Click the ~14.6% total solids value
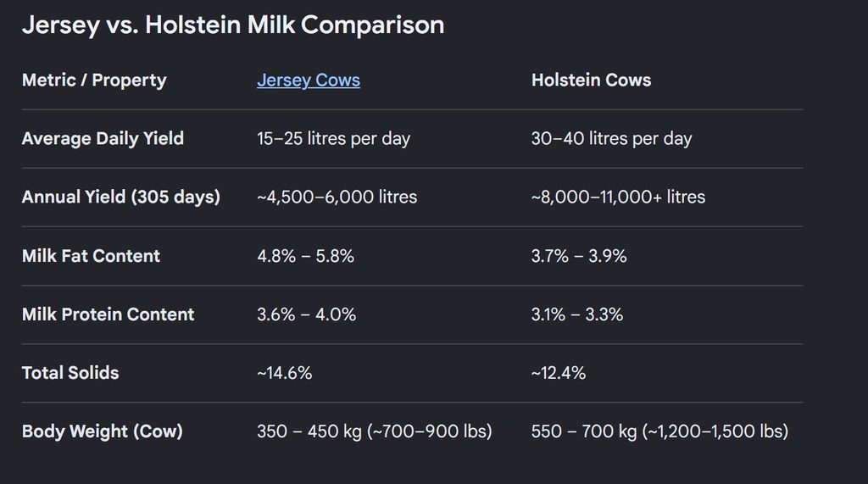Image resolution: width=868 pixels, height=484 pixels. tap(285, 373)
